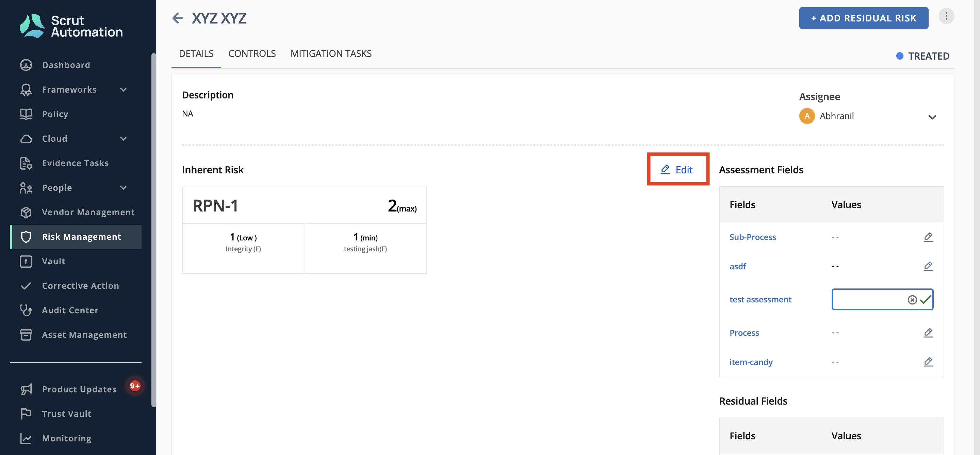Viewport: 980px width, 455px height.
Task: Click the Audit Center stethoscope icon
Action: (26, 310)
